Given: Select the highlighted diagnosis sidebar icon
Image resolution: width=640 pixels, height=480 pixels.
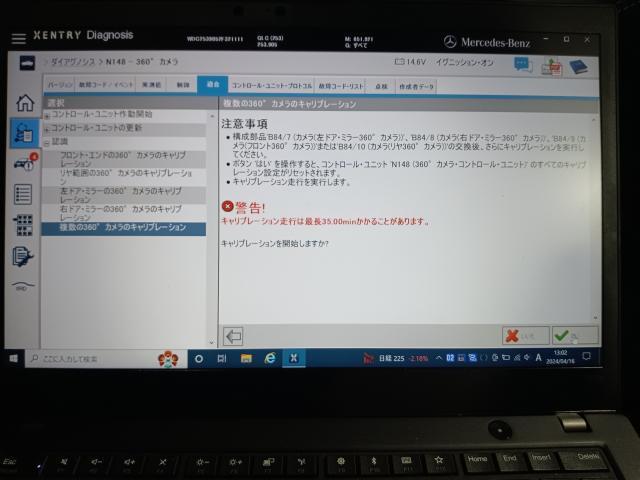Looking at the screenshot, I should (24, 133).
